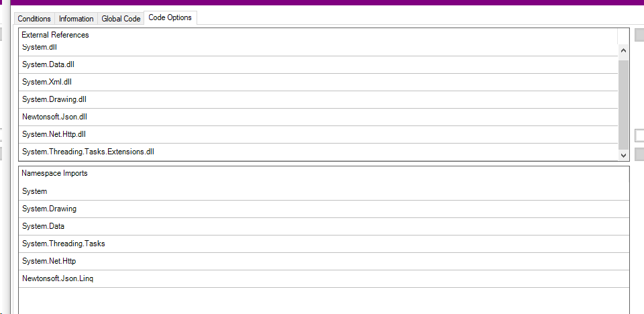Select the System.Data namespace import

click(x=324, y=227)
